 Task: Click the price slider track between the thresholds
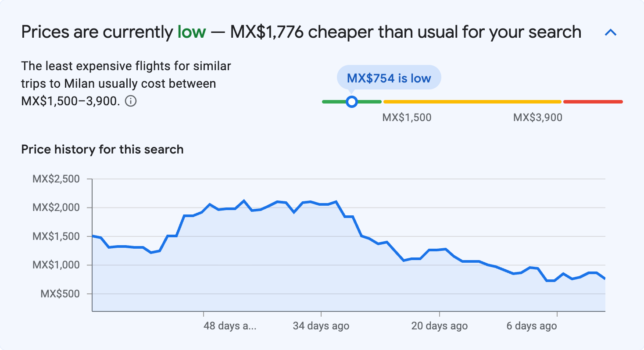coord(472,101)
